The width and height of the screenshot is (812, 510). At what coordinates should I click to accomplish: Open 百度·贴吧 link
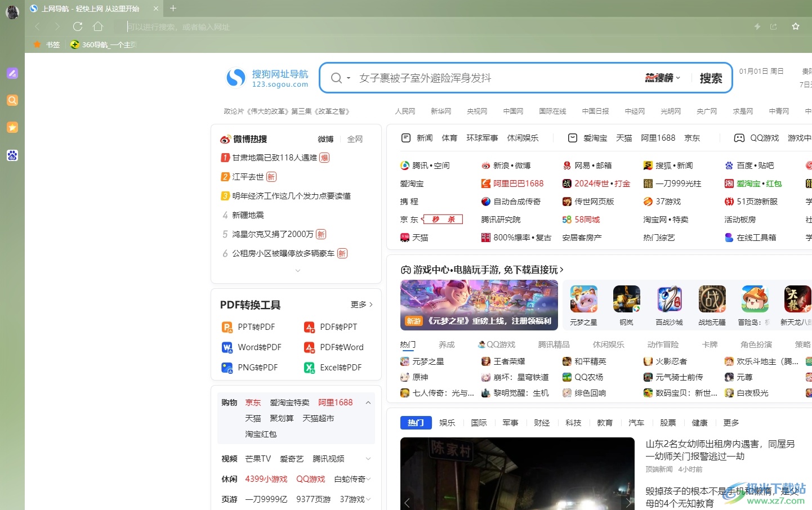point(749,165)
